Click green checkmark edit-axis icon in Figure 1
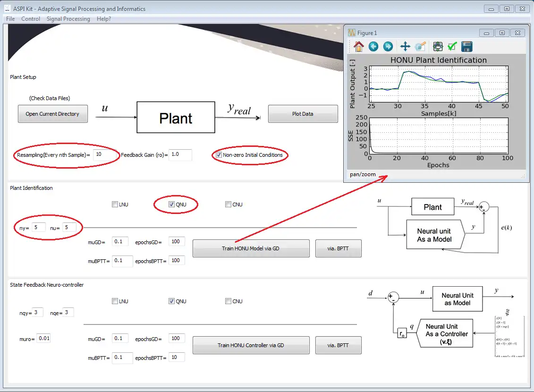This screenshot has height=392, width=534. pos(452,46)
